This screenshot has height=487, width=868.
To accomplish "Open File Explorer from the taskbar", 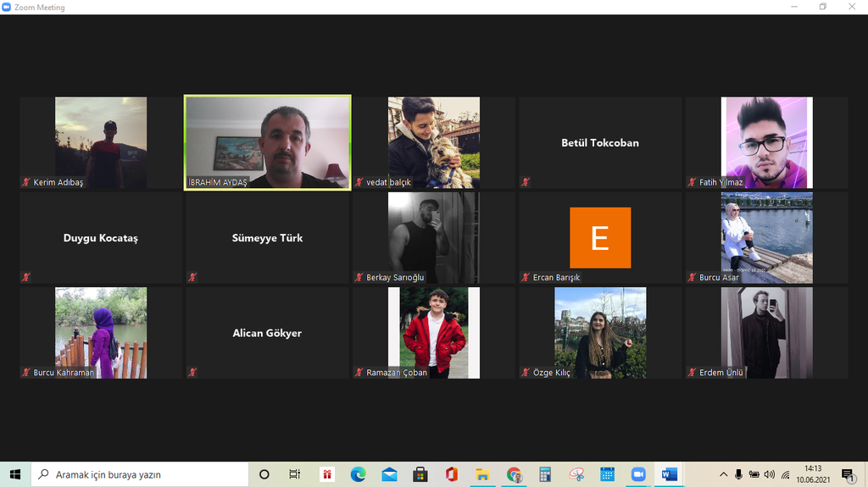I will pos(482,474).
